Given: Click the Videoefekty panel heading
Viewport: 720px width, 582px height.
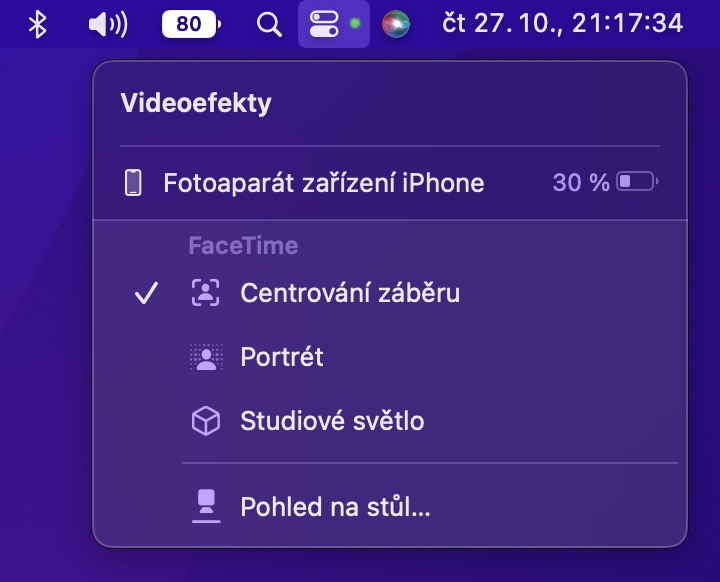Looking at the screenshot, I should [196, 103].
